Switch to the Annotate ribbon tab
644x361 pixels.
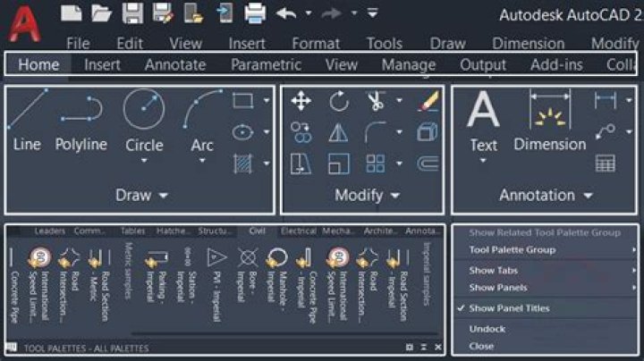[175, 65]
